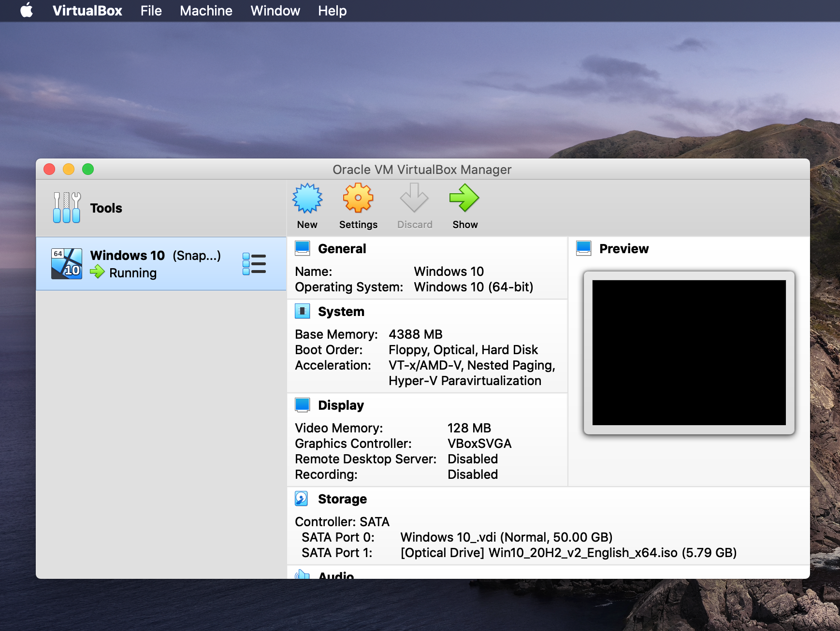Click the green Show arrow icon
The height and width of the screenshot is (631, 840).
click(x=464, y=198)
